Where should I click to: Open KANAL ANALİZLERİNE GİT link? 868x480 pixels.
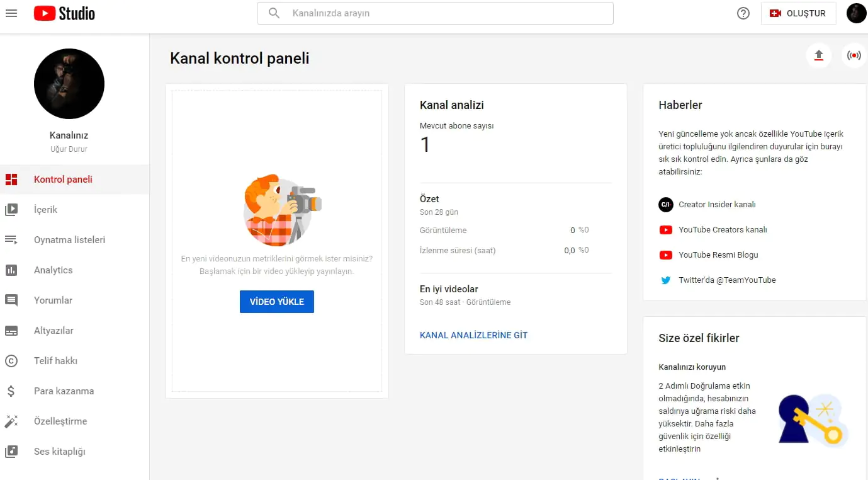(473, 335)
